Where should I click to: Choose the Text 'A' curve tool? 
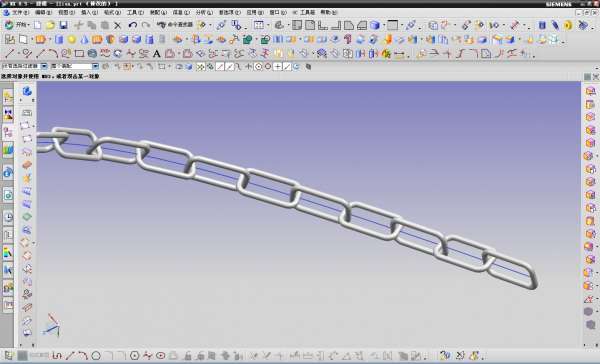coord(156,54)
